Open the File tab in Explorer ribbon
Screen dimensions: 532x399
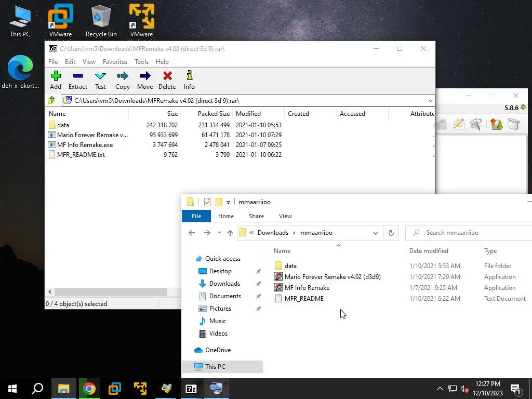coord(196,216)
